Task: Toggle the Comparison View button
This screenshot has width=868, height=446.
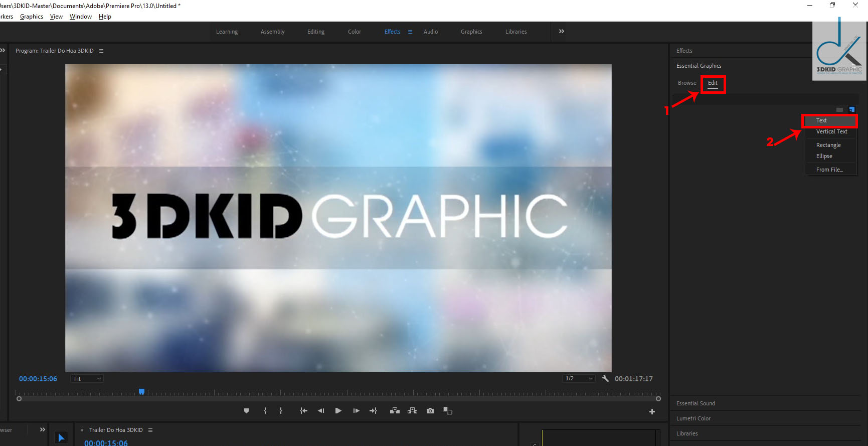Action: click(x=447, y=411)
